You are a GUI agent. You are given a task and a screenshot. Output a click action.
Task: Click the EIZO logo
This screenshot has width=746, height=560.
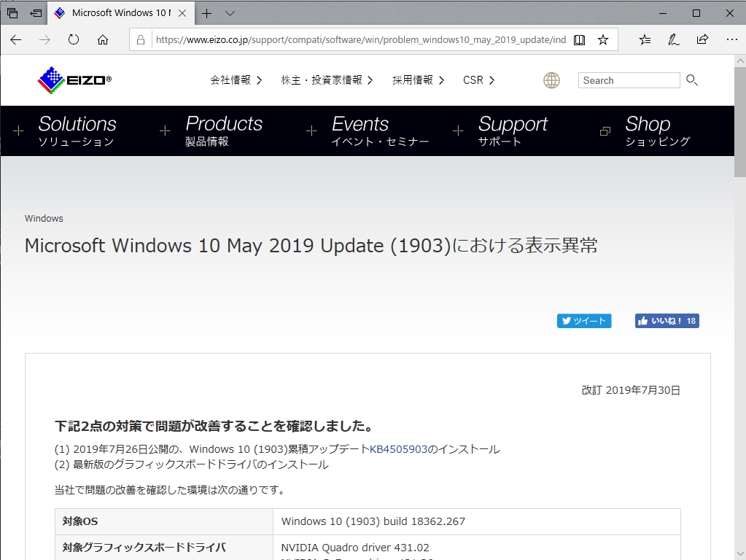click(x=74, y=80)
